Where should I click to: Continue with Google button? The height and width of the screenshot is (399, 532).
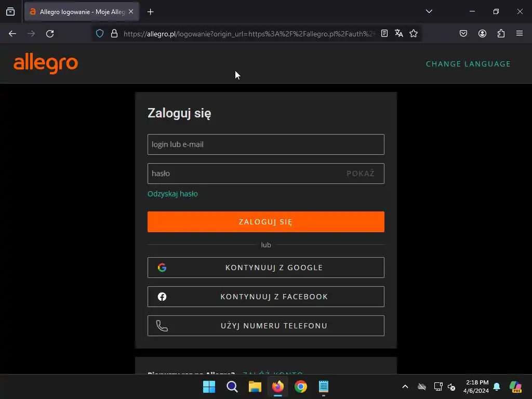pyautogui.click(x=265, y=268)
